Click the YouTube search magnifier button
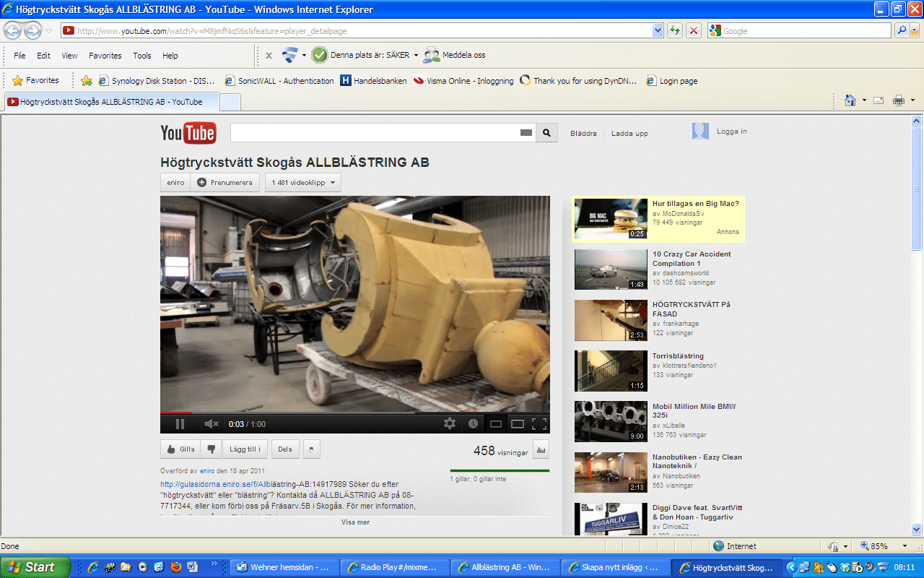Screen dimensions: 924x578 point(546,133)
